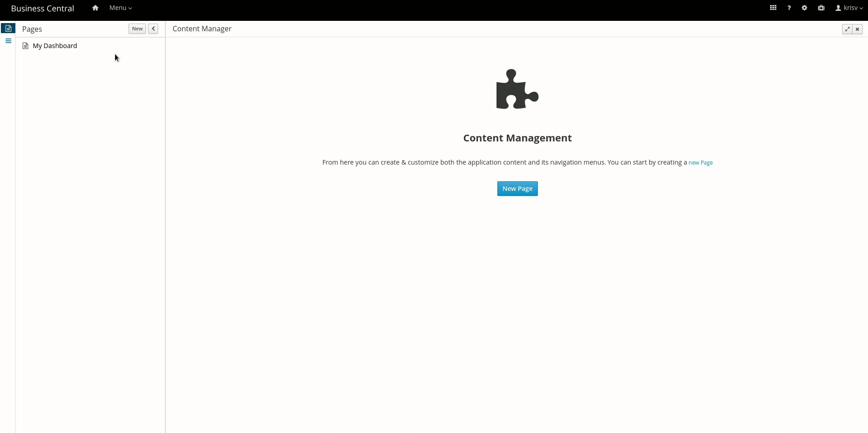Viewport: 868px width, 433px height.
Task: Click the Pages panel heading
Action: point(32,29)
